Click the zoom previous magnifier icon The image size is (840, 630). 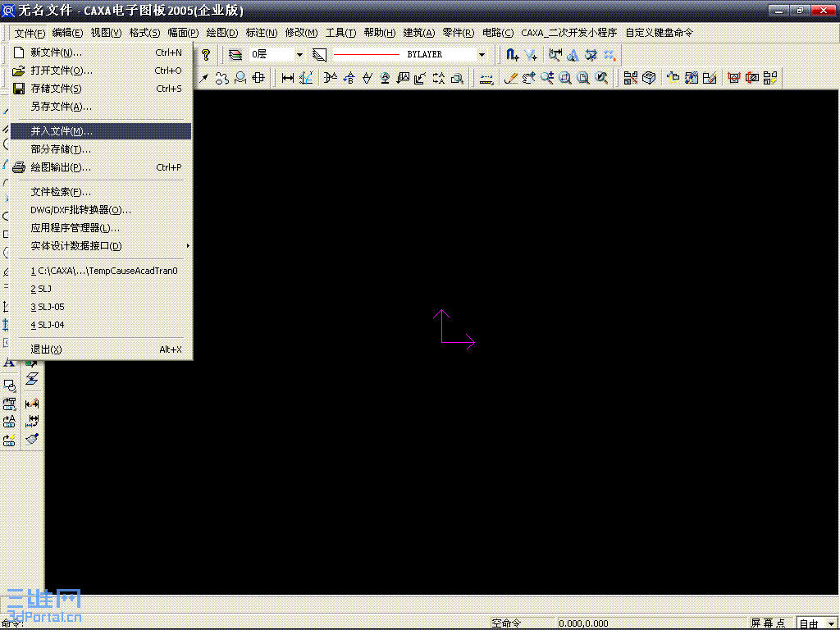[601, 78]
